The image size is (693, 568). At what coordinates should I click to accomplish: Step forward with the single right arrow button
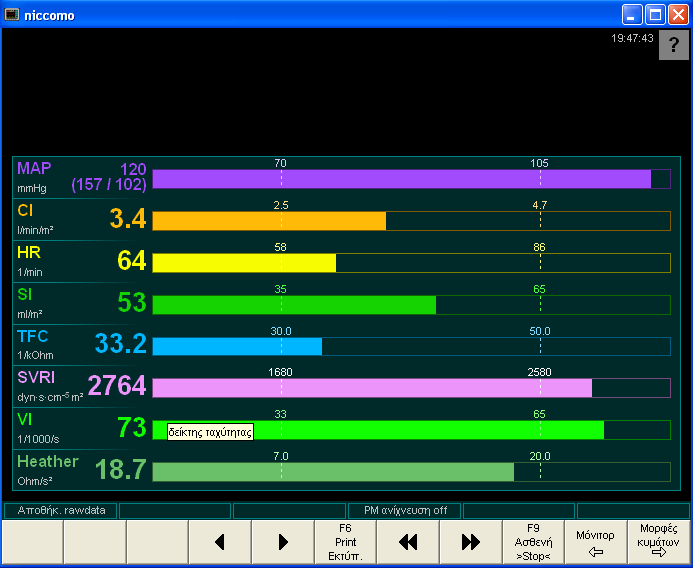point(283,542)
